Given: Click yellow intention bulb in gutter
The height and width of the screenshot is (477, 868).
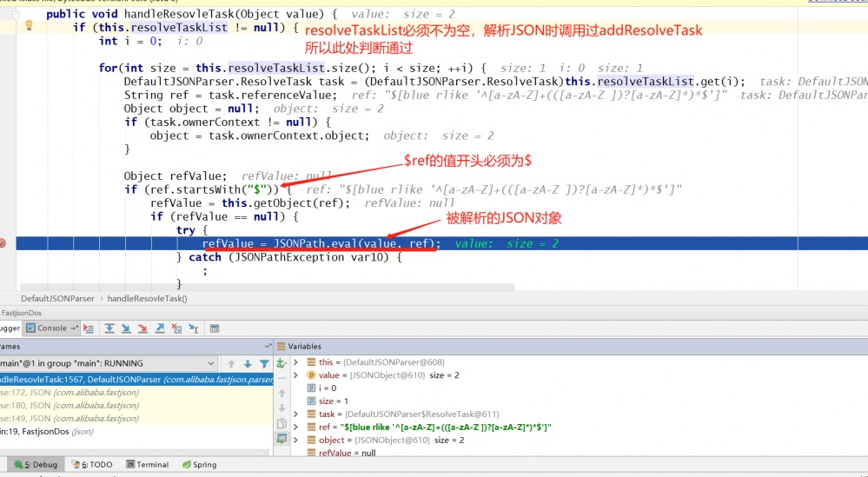Looking at the screenshot, I should tap(30, 25).
